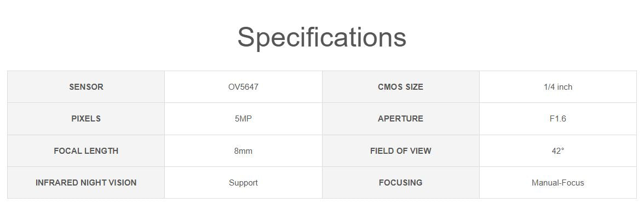Select the F1.6 aperture value
The width and height of the screenshot is (644, 220).
click(557, 119)
